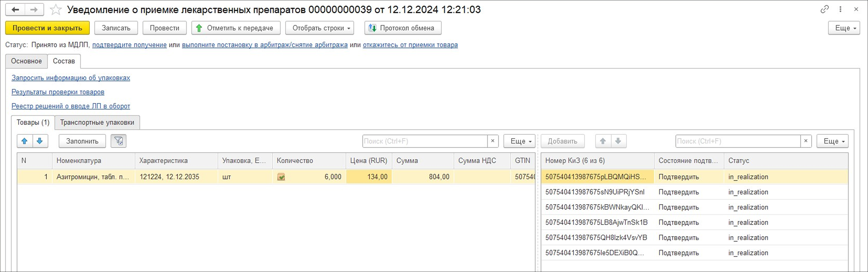This screenshot has height=272, width=868.
Task: Move goods row up with blue arrow
Action: tap(25, 141)
